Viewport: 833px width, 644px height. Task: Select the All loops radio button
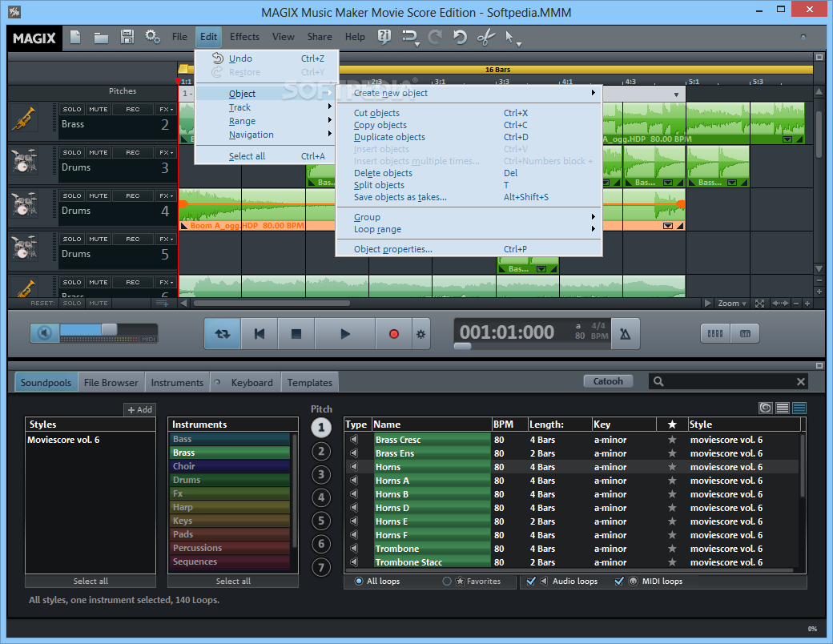[x=359, y=581]
